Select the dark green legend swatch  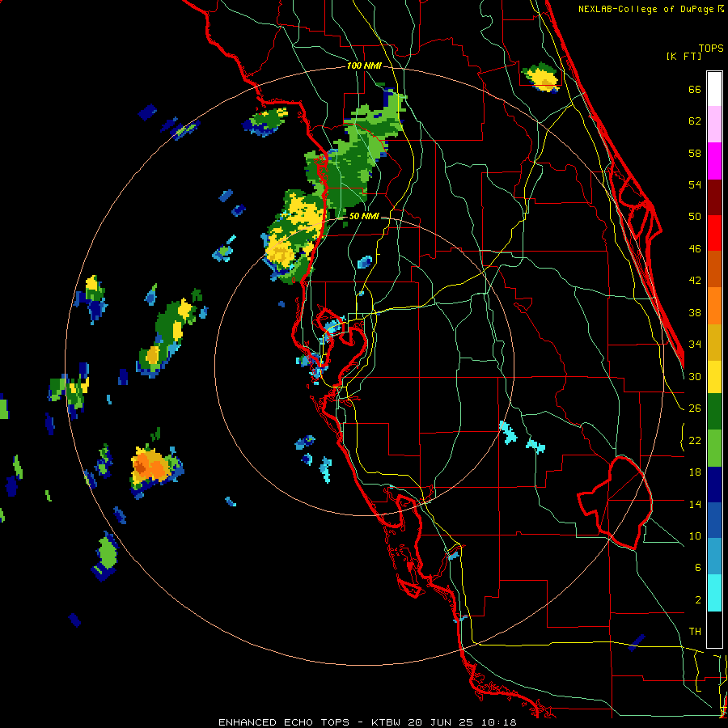(x=714, y=412)
